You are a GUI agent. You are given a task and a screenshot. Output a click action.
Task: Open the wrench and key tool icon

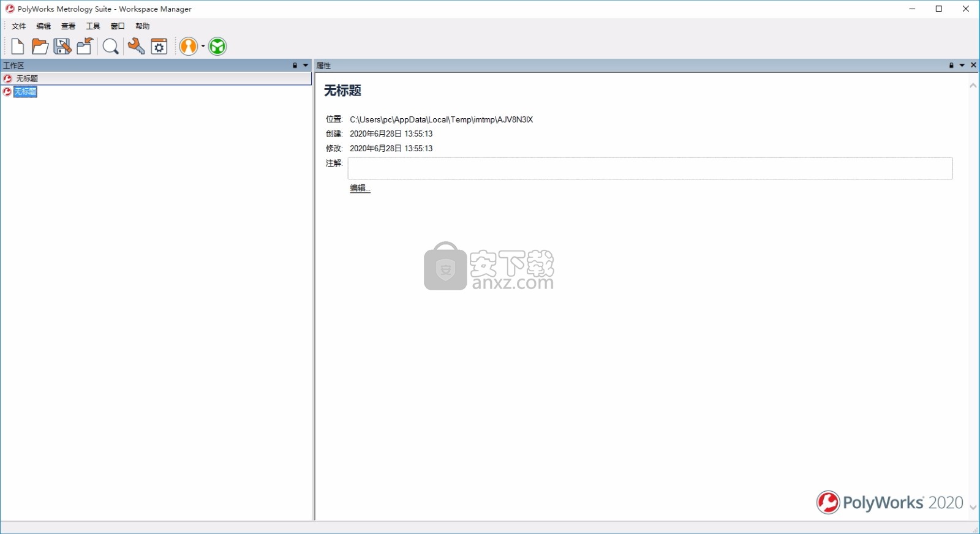pyautogui.click(x=136, y=47)
